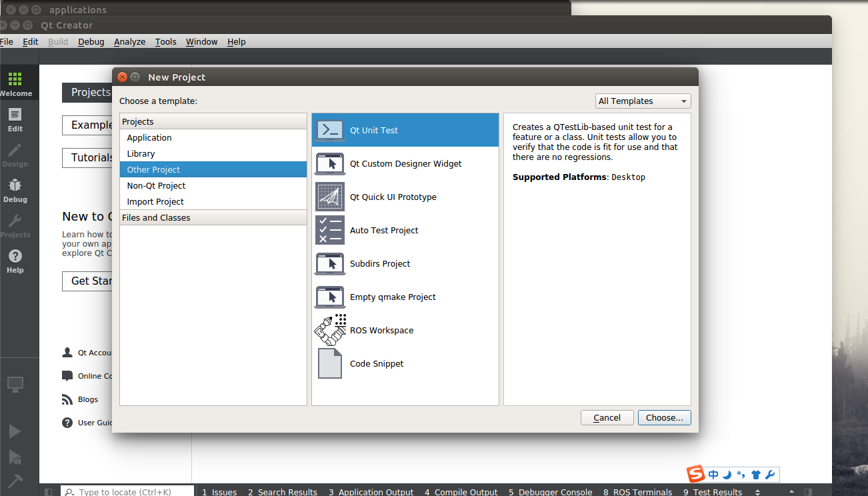
Task: Open Sogou skin shirt icon
Action: point(755,475)
